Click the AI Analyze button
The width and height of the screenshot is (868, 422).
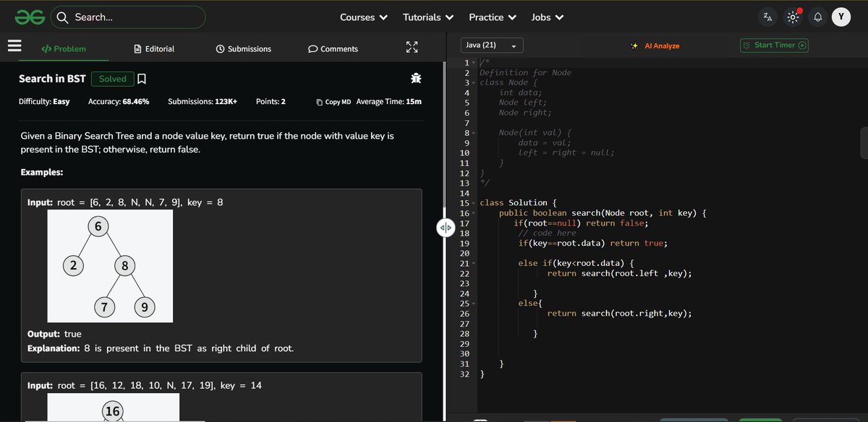click(655, 46)
